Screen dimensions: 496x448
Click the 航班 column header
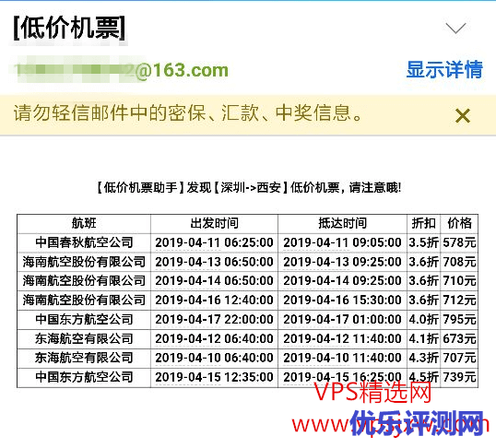click(84, 223)
